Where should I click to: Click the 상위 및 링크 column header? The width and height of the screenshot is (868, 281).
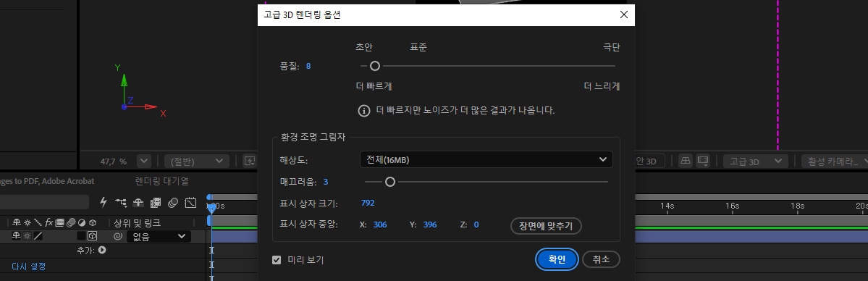click(137, 223)
